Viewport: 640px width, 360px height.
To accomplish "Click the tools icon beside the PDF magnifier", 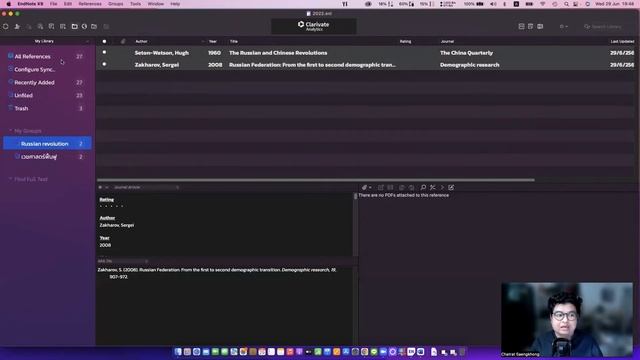I will (x=433, y=187).
